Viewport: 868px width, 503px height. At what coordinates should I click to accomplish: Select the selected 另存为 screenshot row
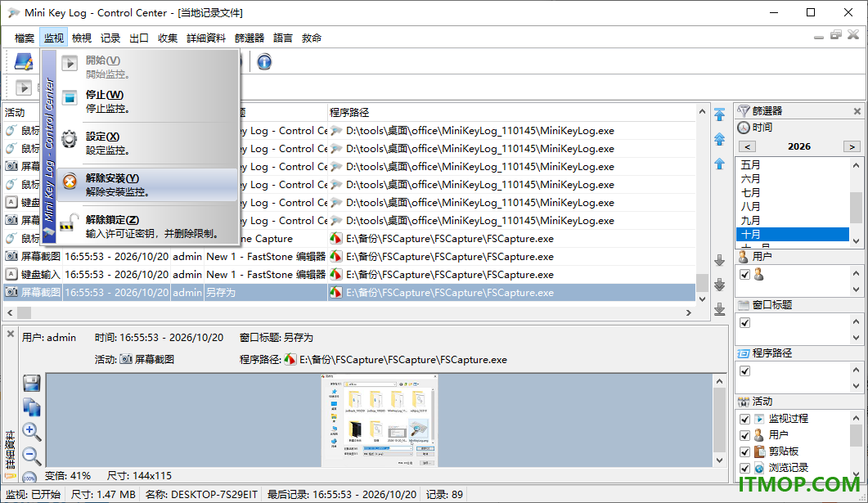(349, 293)
